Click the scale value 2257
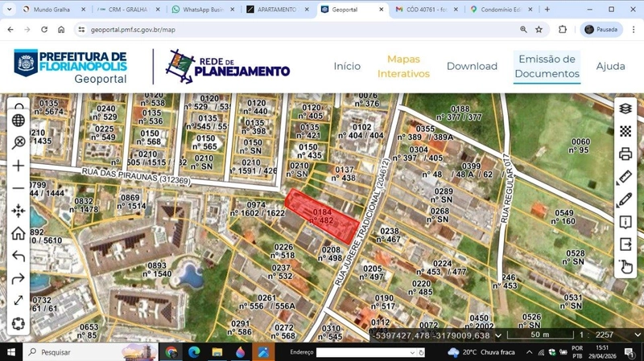This screenshot has width=644, height=361. [605, 335]
